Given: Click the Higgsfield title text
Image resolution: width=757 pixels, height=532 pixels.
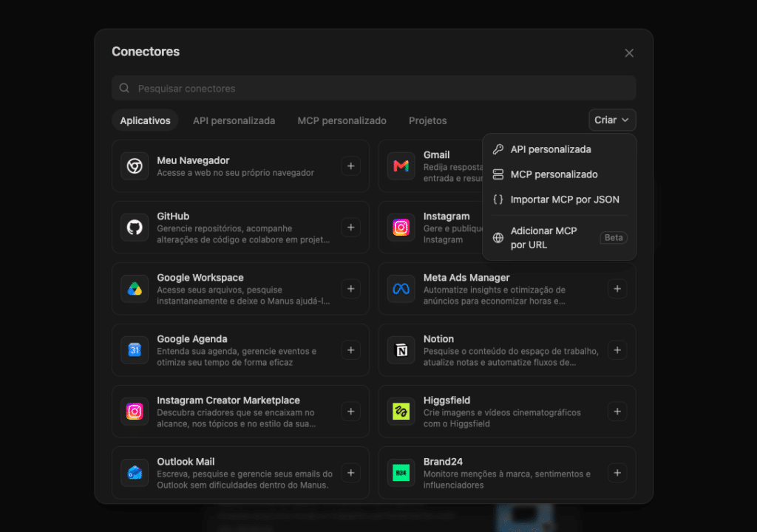Looking at the screenshot, I should (447, 400).
